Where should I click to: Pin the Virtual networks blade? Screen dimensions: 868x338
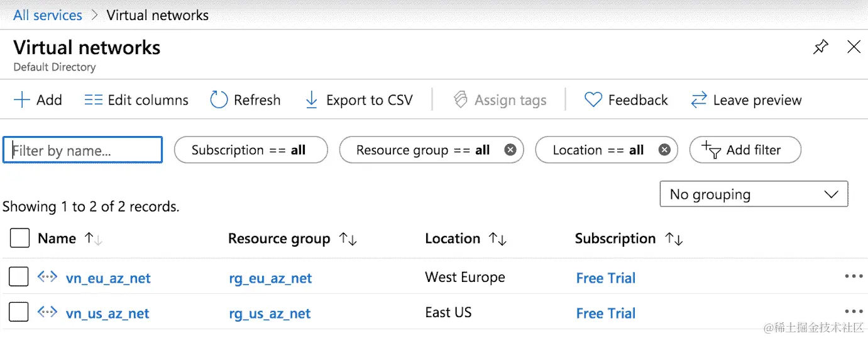pos(820,47)
